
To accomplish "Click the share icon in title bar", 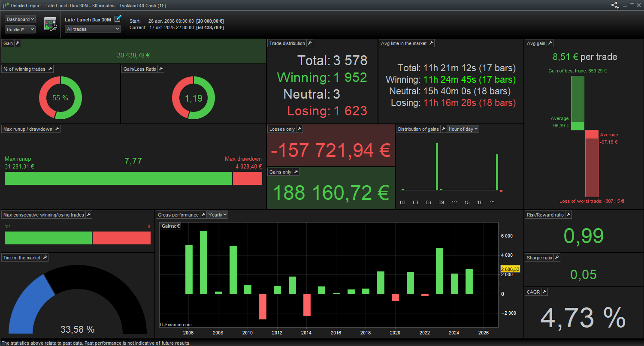I will click(x=615, y=5).
